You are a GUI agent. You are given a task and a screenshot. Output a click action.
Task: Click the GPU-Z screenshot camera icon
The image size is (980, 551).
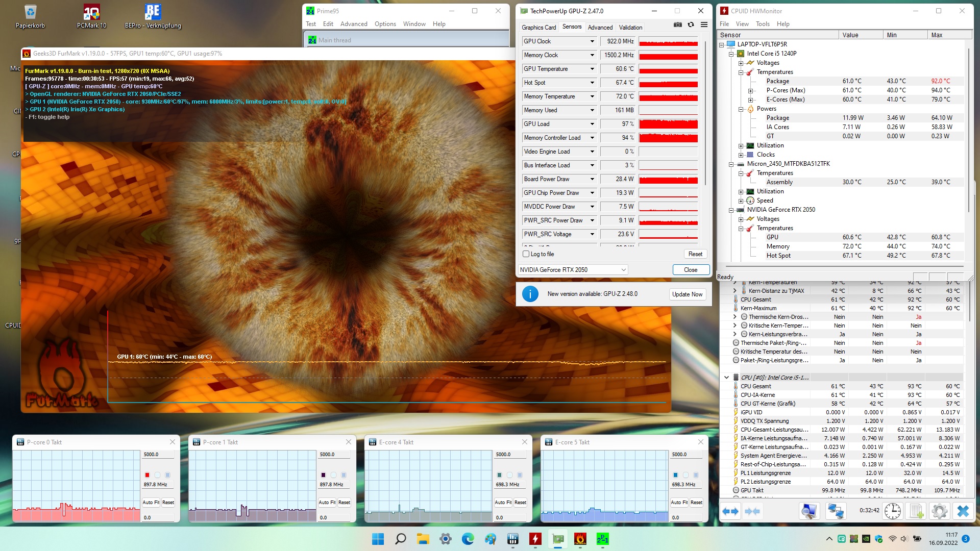click(677, 24)
